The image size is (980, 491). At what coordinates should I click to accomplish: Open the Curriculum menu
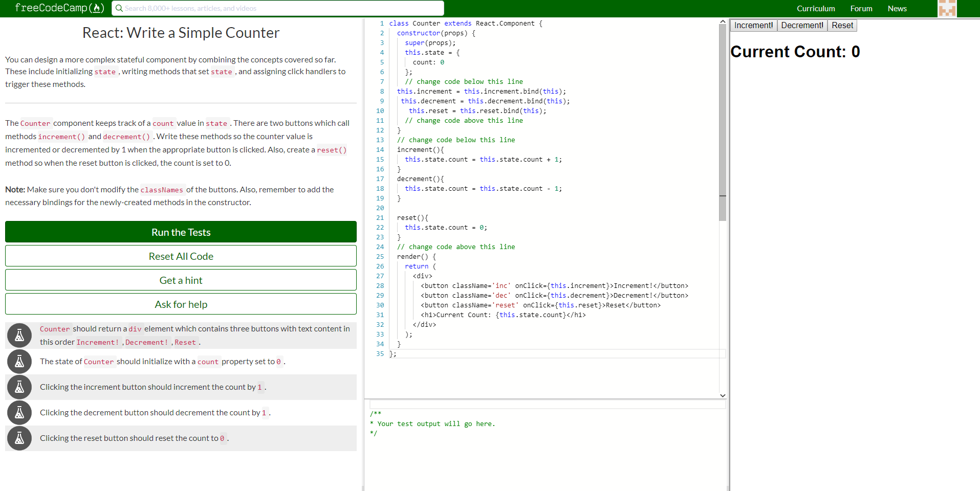(x=816, y=9)
